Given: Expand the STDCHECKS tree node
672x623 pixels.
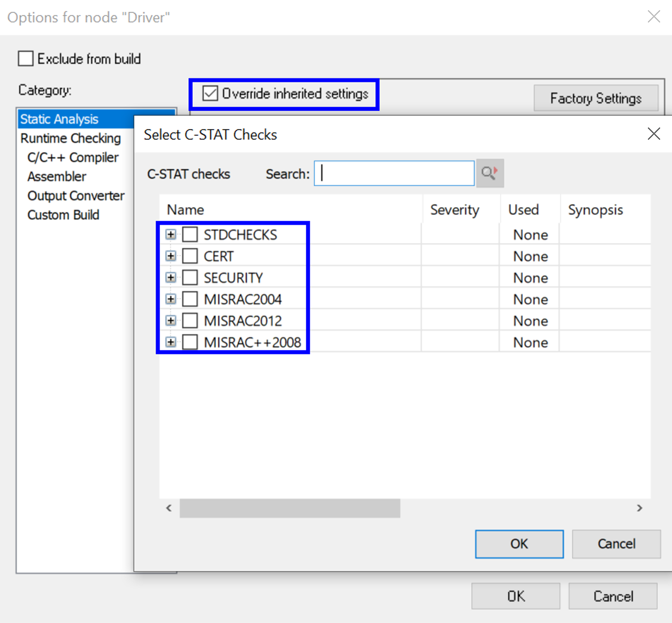Looking at the screenshot, I should click(170, 234).
